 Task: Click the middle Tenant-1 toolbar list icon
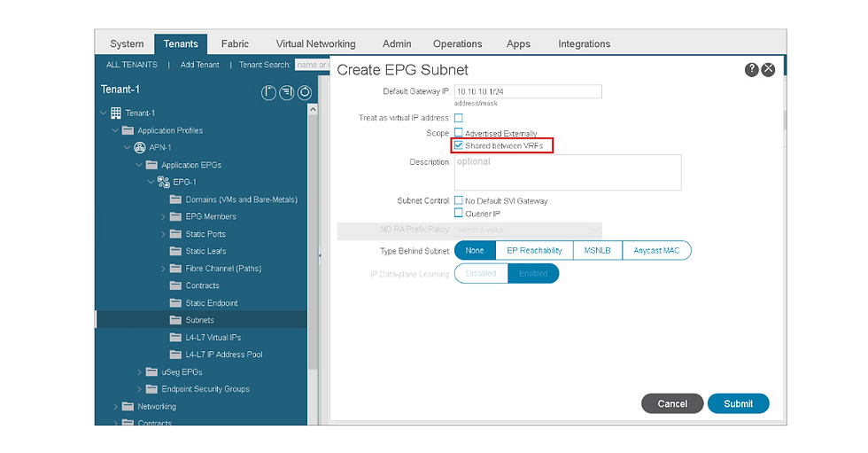(x=287, y=92)
